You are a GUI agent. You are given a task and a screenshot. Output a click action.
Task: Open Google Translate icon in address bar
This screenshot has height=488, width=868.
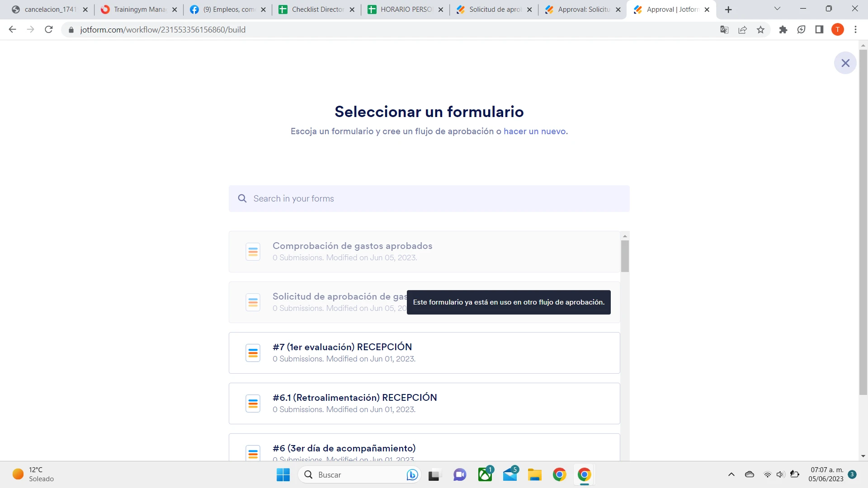click(x=724, y=29)
